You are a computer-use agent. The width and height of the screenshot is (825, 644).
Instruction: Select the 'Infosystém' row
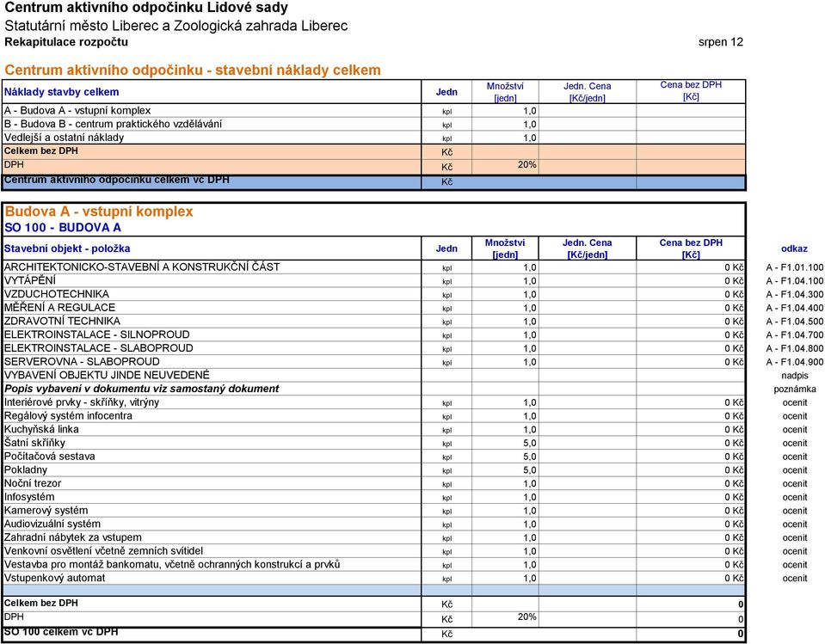click(x=373, y=497)
